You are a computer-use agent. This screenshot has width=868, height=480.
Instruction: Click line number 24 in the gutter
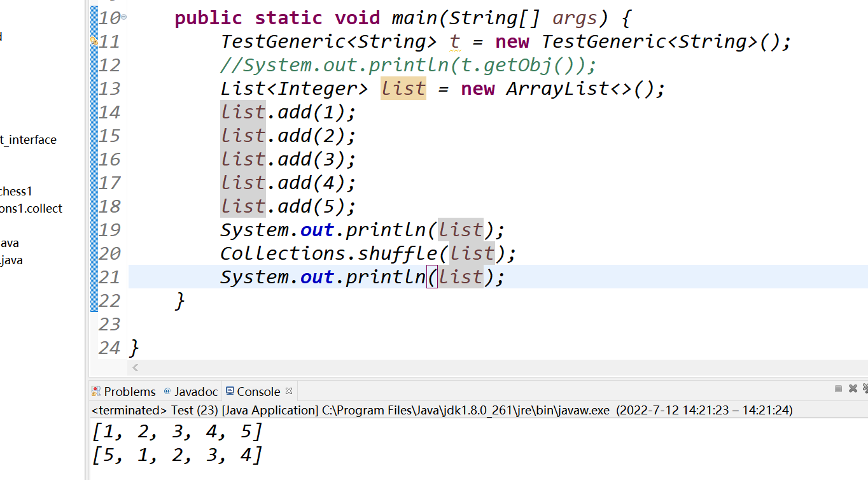pyautogui.click(x=109, y=348)
